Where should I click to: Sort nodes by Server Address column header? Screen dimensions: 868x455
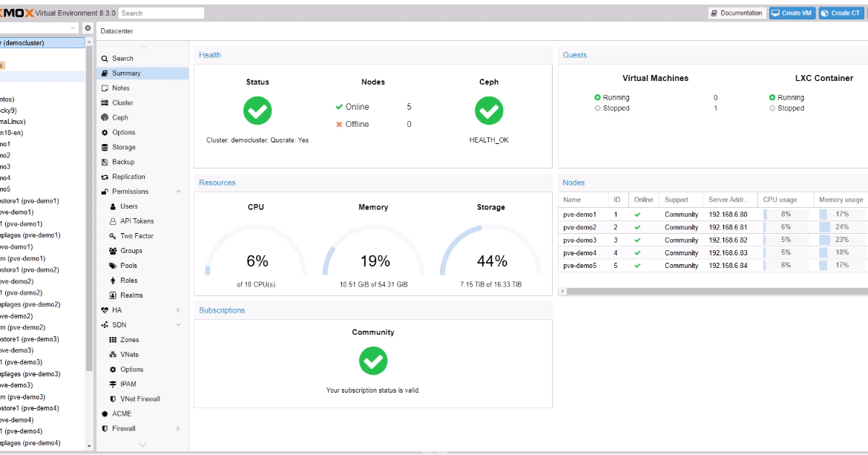point(730,200)
